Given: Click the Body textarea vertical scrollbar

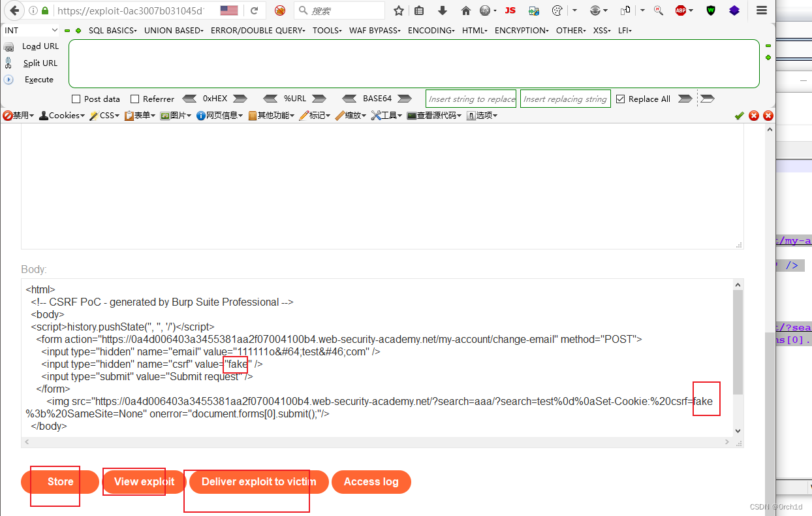Looking at the screenshot, I should [x=738, y=358].
